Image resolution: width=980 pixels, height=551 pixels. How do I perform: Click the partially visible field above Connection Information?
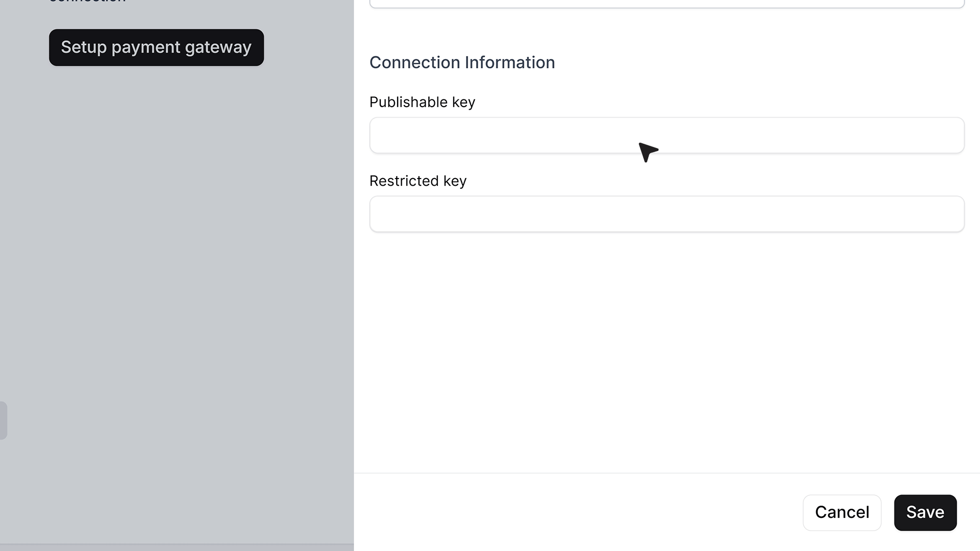click(667, 4)
